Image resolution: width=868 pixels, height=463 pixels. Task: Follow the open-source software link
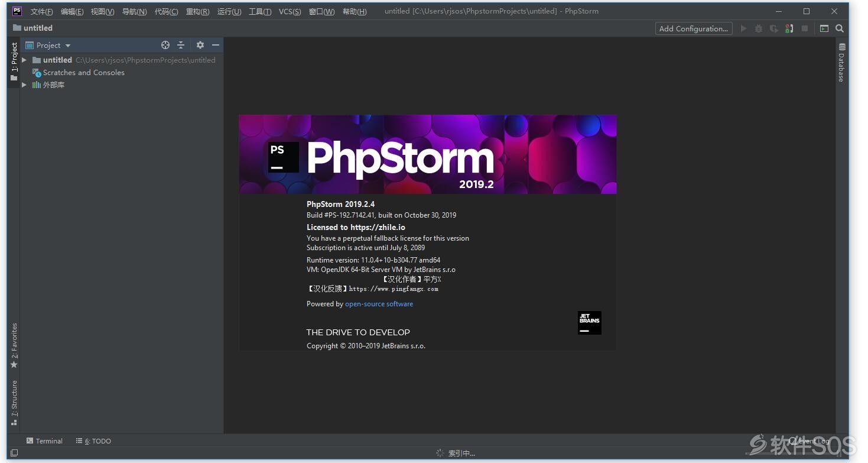coord(379,304)
